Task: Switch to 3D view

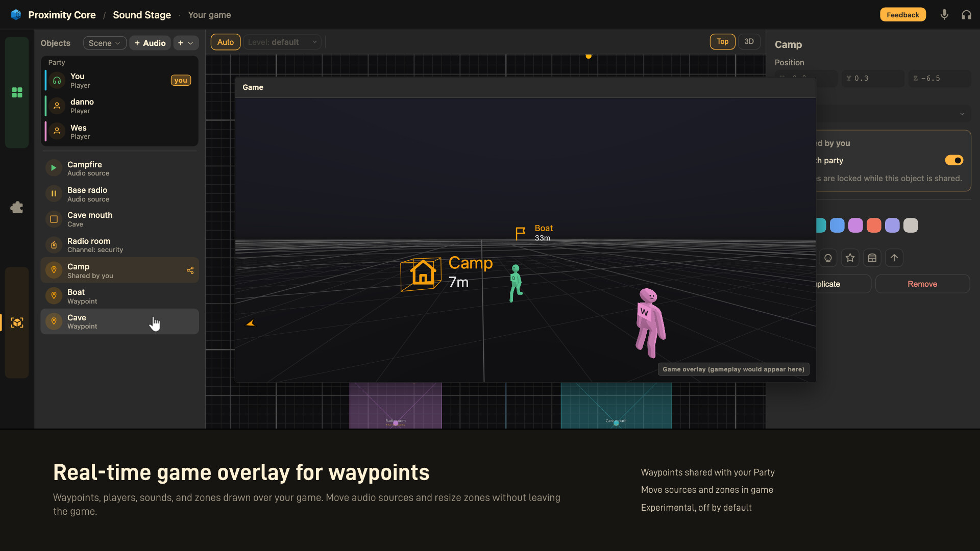Action: 749,42
